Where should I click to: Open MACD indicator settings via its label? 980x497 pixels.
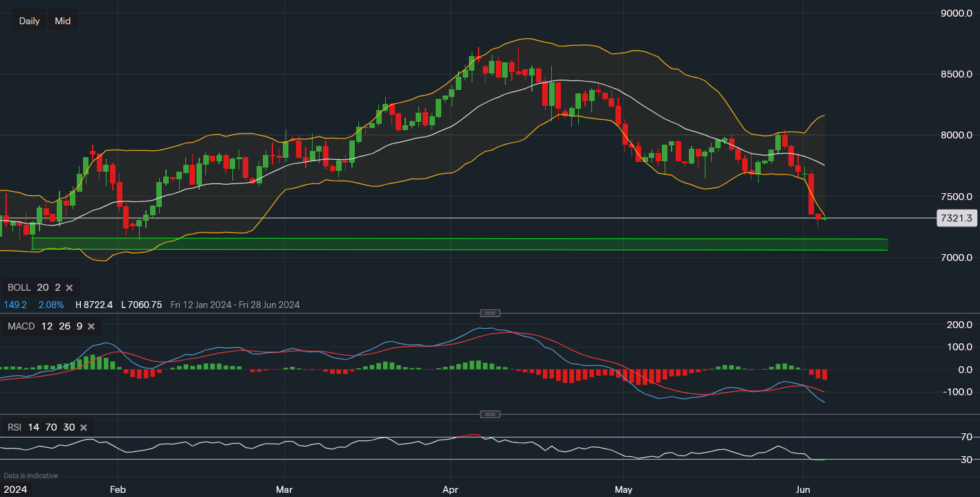[21, 326]
